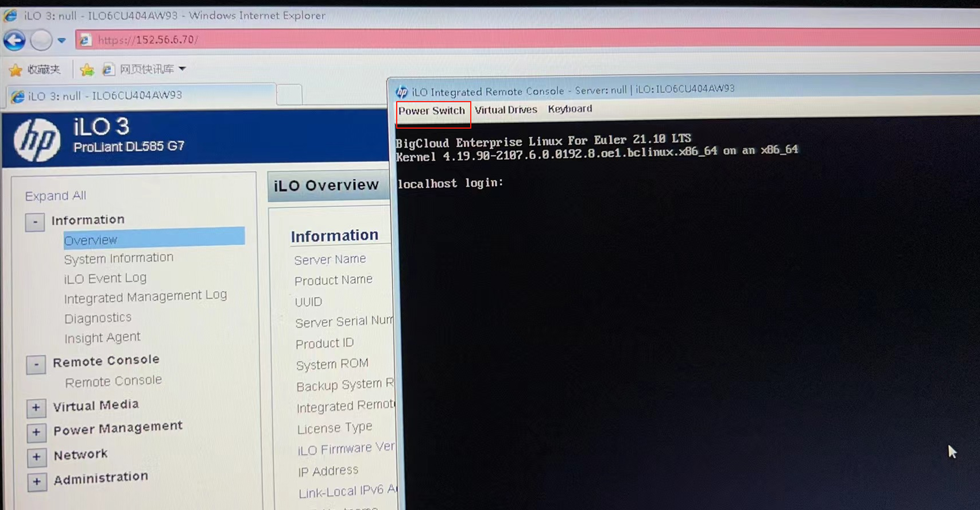The height and width of the screenshot is (510, 980).
Task: Click the browser Back arrow button
Action: [15, 40]
